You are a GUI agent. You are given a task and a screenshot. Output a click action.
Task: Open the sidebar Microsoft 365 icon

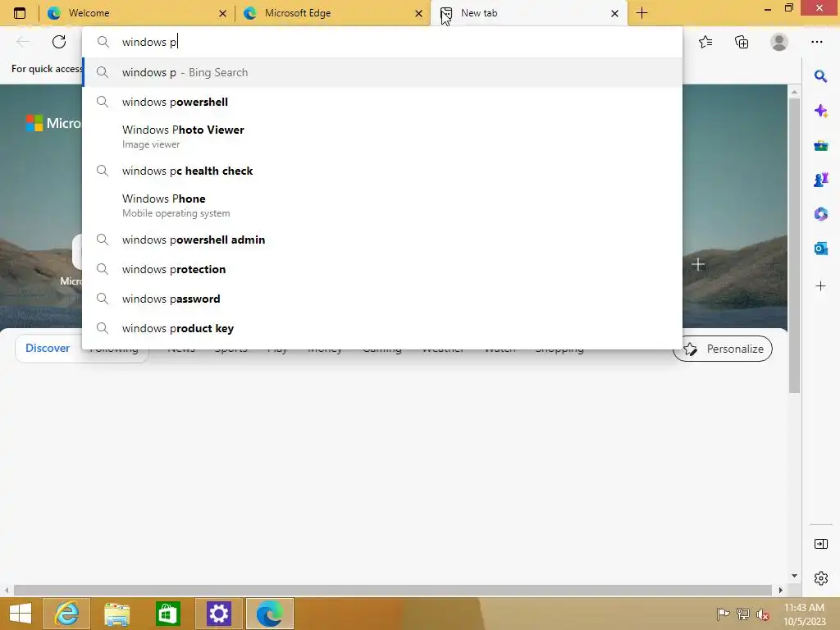coord(820,214)
